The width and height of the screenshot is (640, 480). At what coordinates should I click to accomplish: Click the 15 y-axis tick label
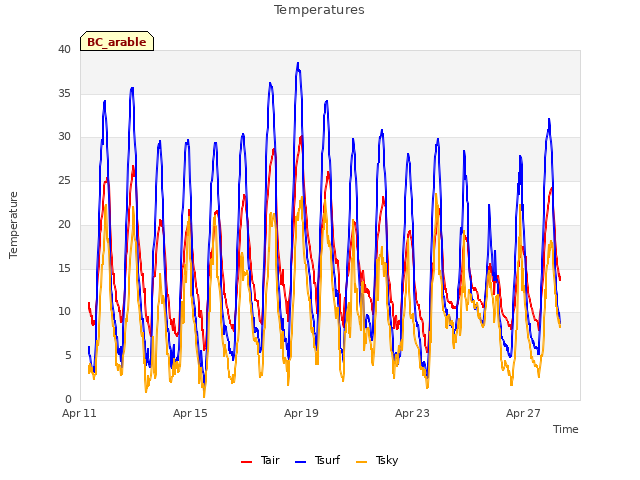[64, 268]
